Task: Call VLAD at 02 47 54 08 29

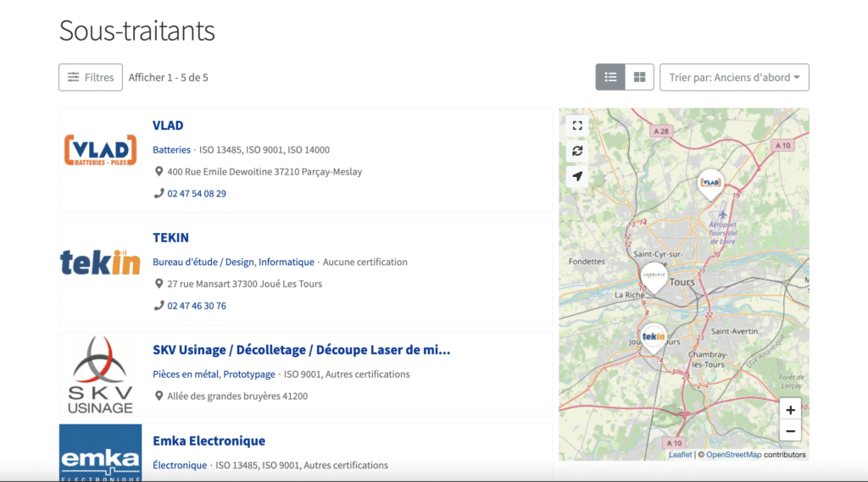Action: [x=197, y=194]
